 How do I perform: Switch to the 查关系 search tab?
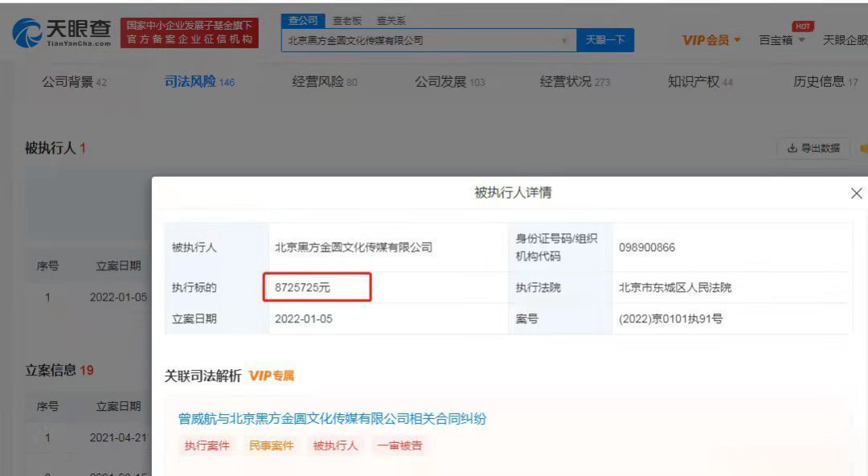tap(391, 20)
